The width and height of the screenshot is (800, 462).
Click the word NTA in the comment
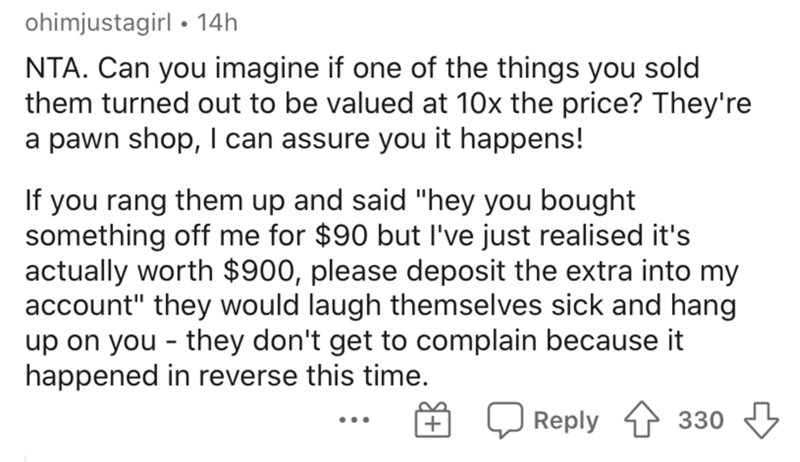coord(53,69)
